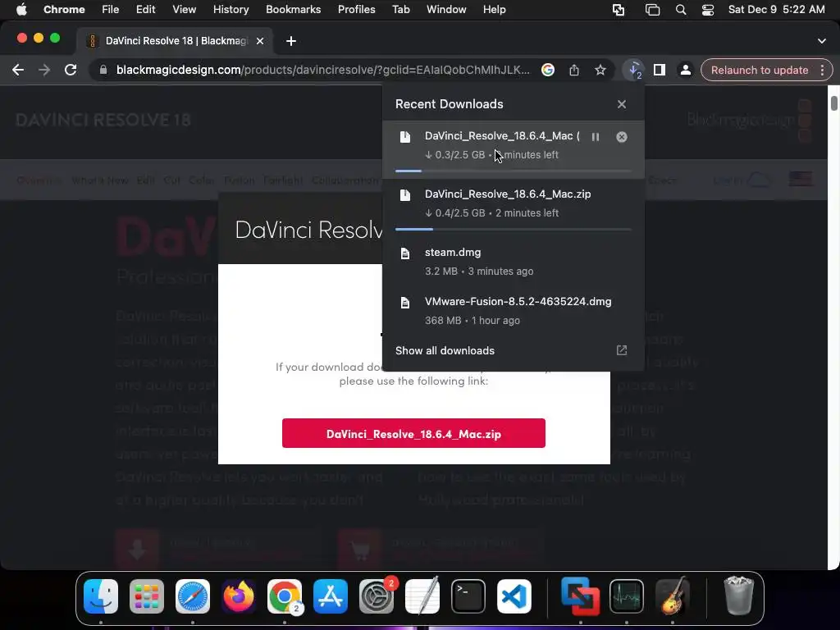Select the steam.dmg download entry

[514, 262]
